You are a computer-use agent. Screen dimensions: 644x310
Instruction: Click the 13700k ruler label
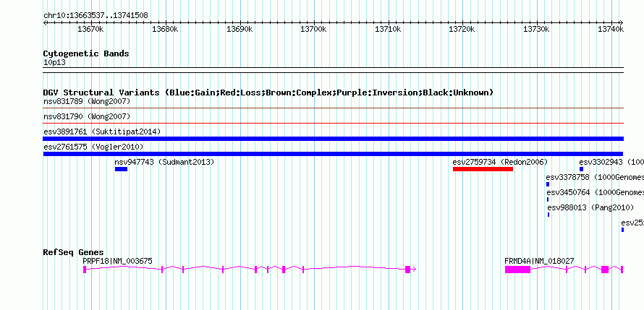pyautogui.click(x=314, y=29)
